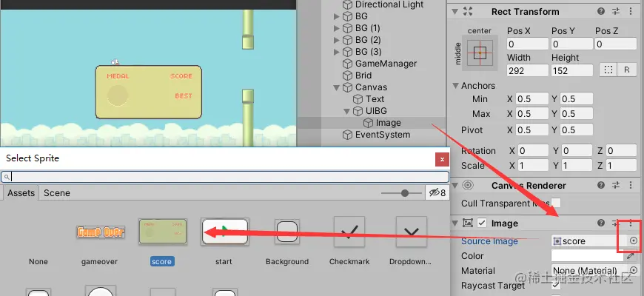644x296 pixels.
Task: Click the Image component picture icon
Action: point(467,223)
